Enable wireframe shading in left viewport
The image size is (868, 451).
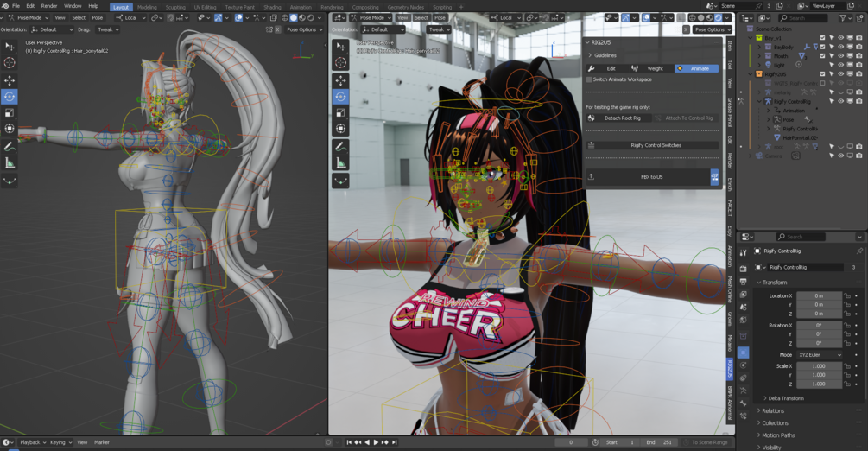click(286, 18)
